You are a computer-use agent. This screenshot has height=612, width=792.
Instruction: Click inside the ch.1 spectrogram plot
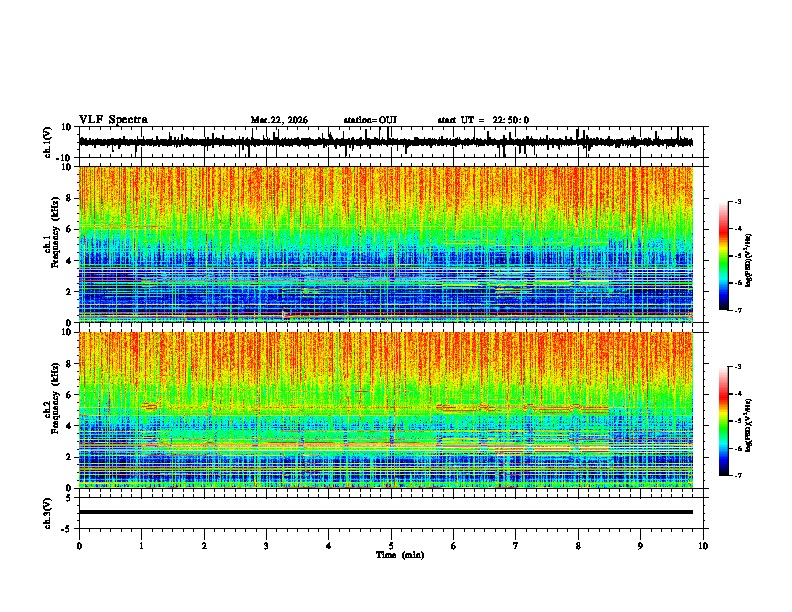[x=386, y=244]
